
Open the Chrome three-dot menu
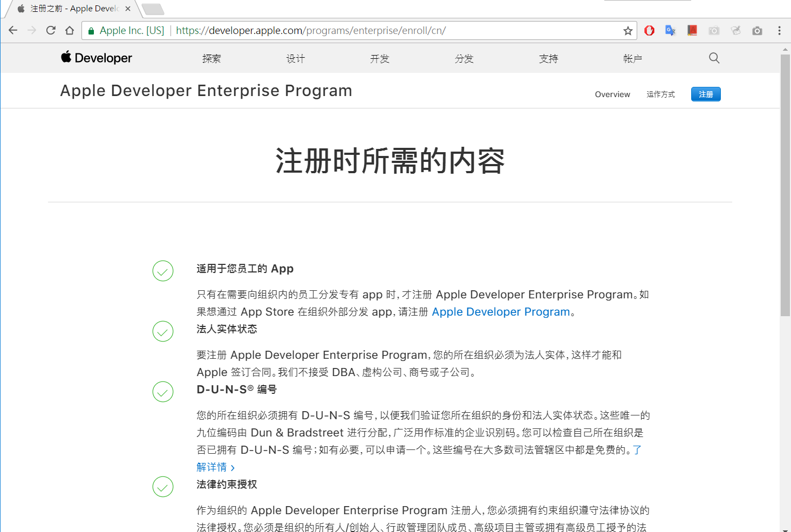[780, 30]
